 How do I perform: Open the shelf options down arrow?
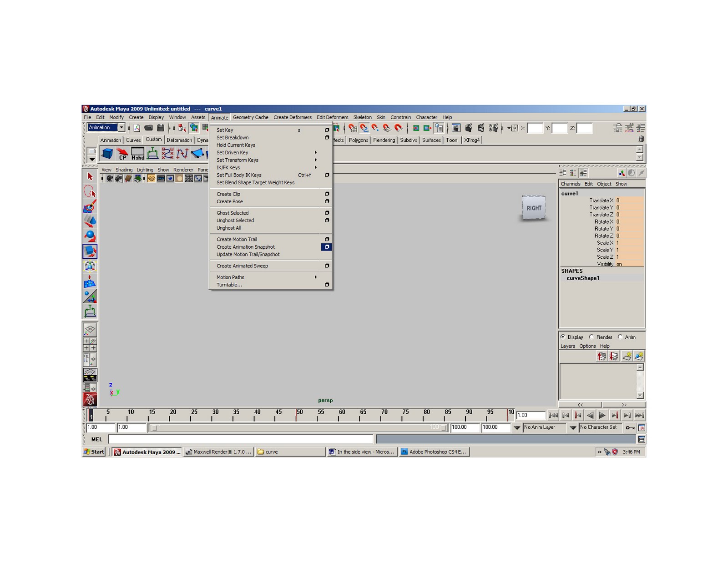(91, 159)
